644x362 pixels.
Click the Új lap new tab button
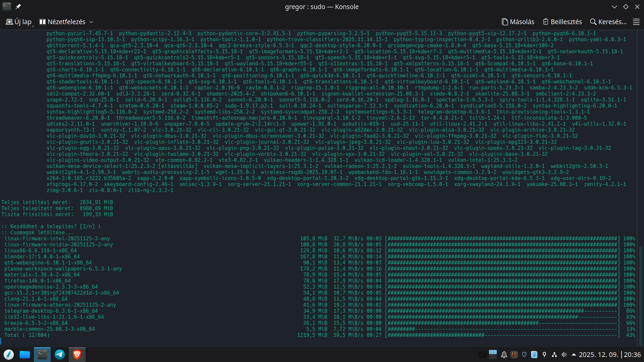coord(19,22)
